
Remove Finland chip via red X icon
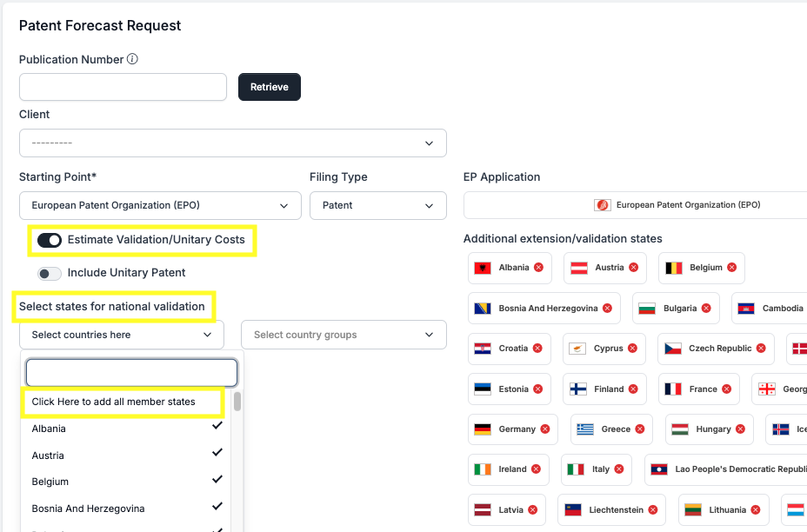click(x=633, y=389)
